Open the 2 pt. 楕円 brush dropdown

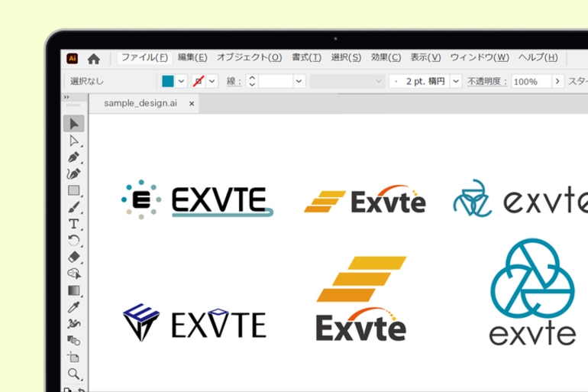456,81
